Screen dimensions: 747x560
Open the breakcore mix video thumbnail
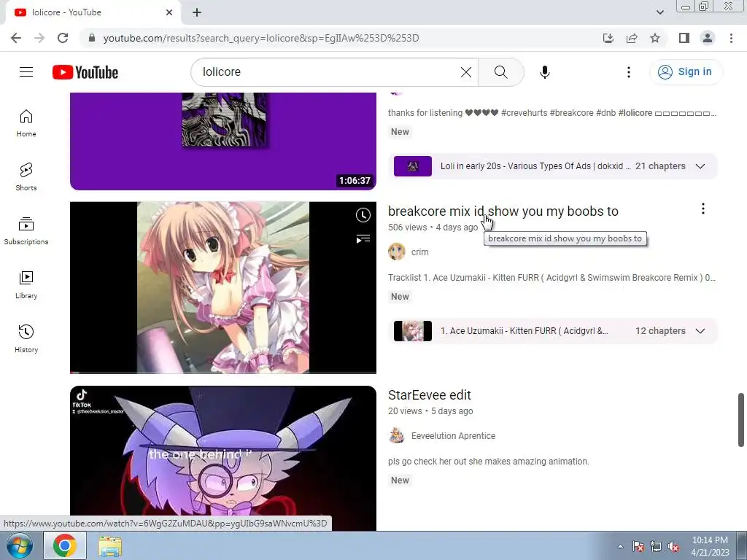coord(223,287)
